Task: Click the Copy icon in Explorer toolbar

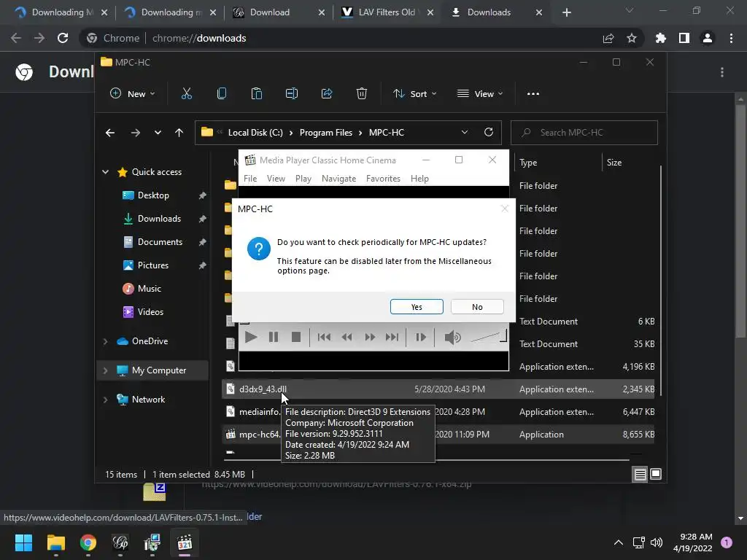Action: pos(222,94)
